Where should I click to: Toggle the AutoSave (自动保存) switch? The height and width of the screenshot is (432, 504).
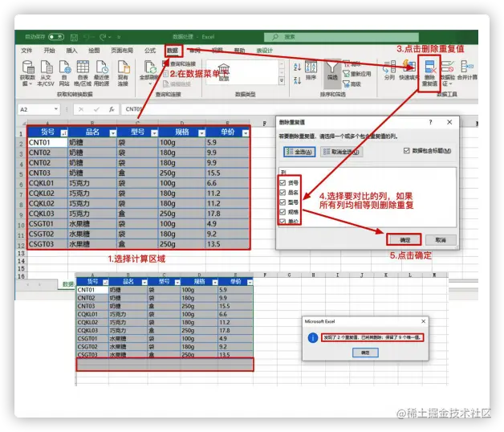tap(56, 37)
